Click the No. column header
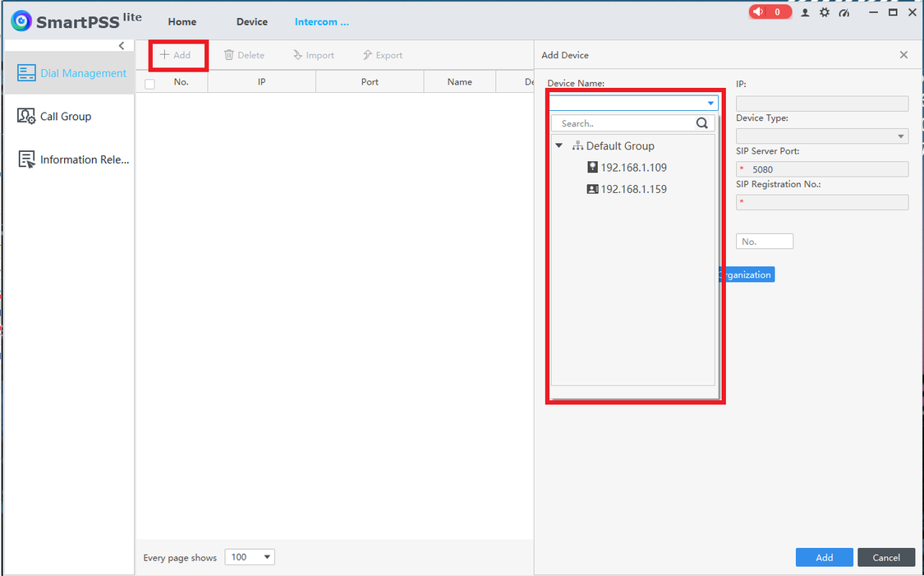 (x=181, y=82)
